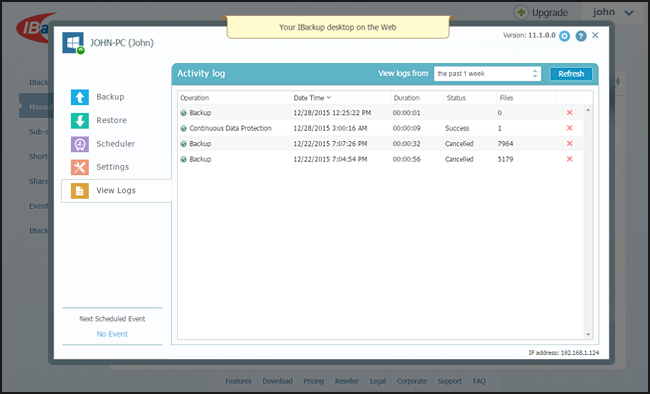The image size is (650, 394).
Task: Open the 'View logs from' period dropdown
Action: (488, 74)
